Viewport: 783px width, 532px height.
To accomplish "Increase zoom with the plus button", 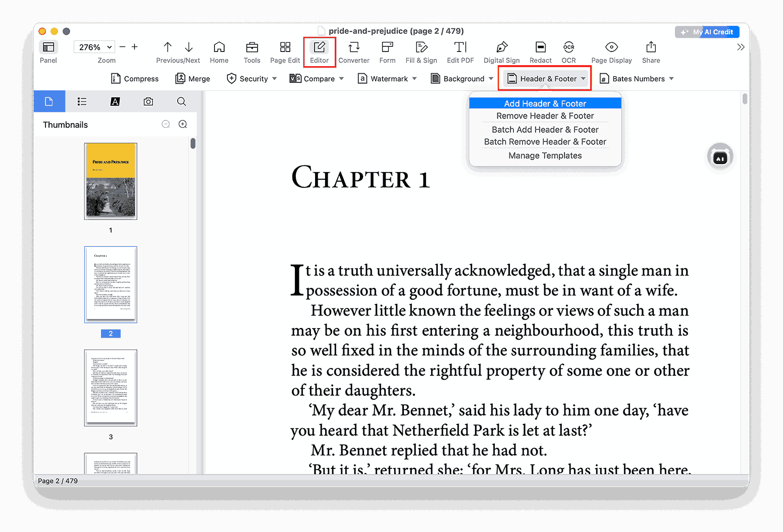I will tap(135, 47).
